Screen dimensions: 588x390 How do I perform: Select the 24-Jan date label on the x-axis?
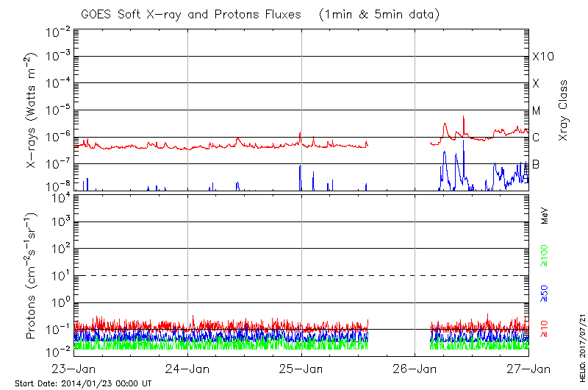tap(188, 368)
